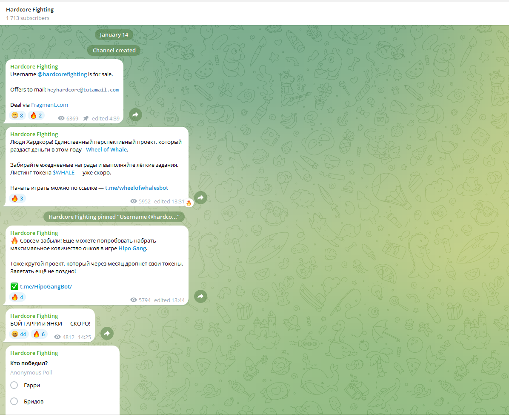Click the 'Channel created' service message
This screenshot has width=509, height=420.
tap(114, 50)
